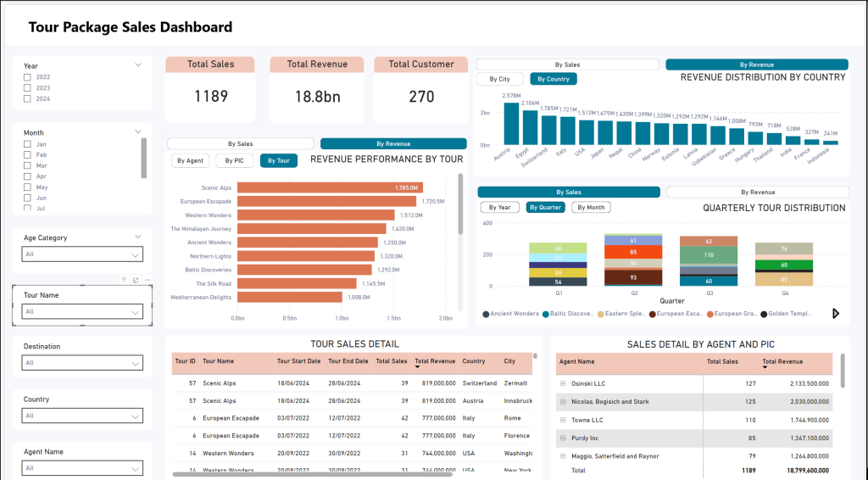The image size is (868, 480).
Task: Click the Ancient Wonders legend marker
Action: click(486, 314)
